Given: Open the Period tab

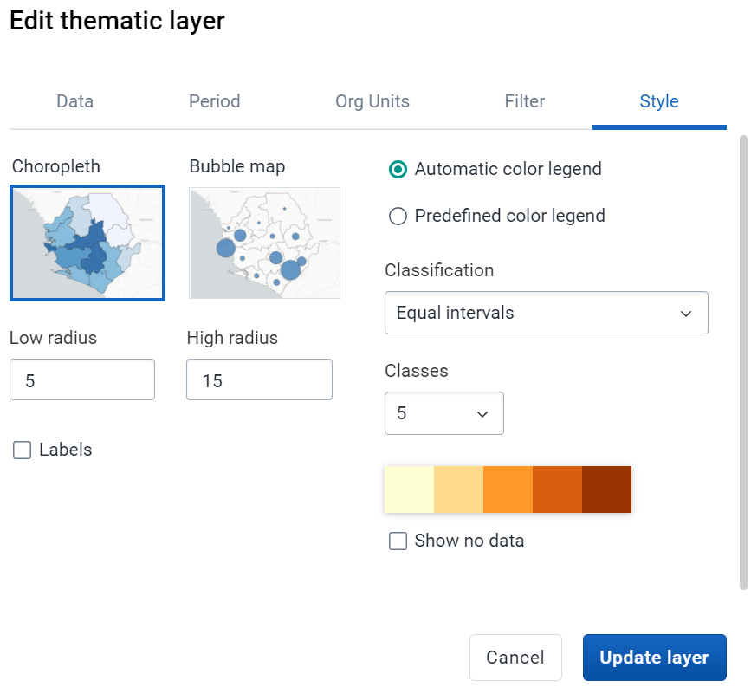Looking at the screenshot, I should coord(215,101).
